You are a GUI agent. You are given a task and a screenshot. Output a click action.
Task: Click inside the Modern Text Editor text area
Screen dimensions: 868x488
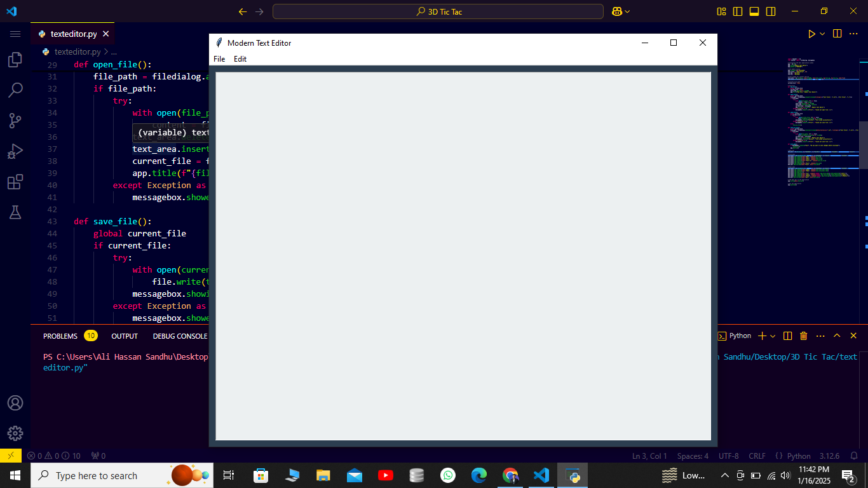(463, 255)
